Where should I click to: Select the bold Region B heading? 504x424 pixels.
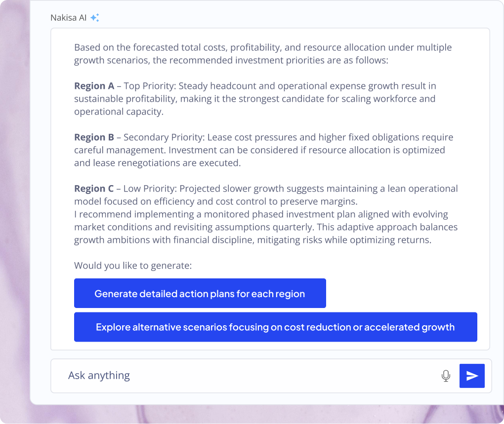tap(94, 137)
